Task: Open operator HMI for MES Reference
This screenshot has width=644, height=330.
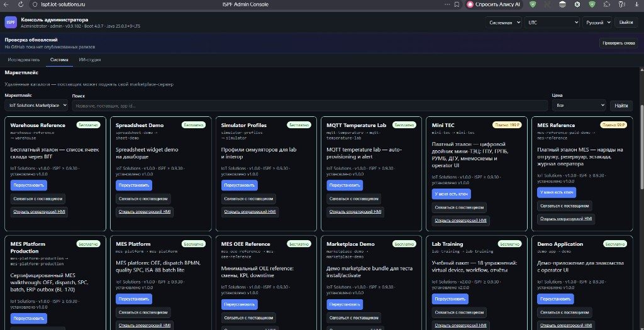Action: pyautogui.click(x=566, y=219)
